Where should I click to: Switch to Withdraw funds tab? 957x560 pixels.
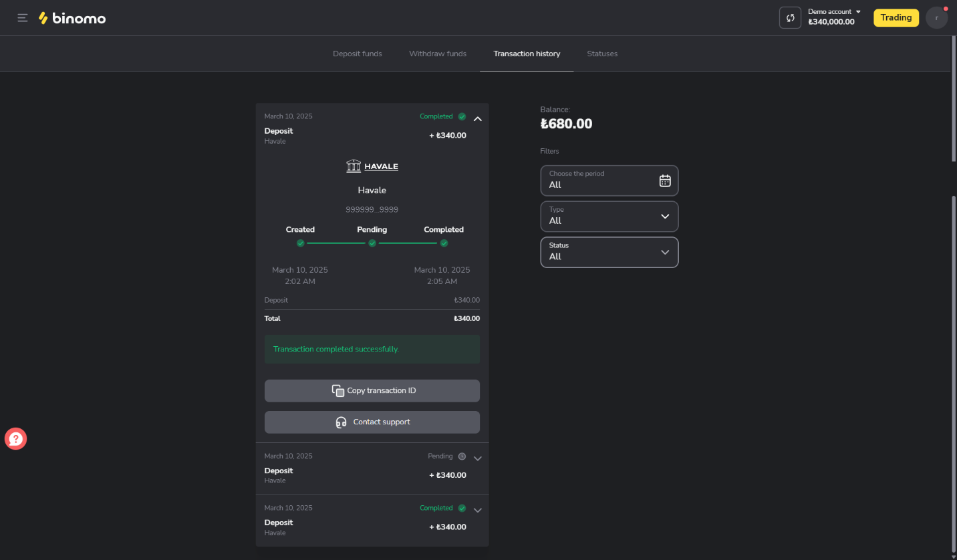[x=438, y=53]
